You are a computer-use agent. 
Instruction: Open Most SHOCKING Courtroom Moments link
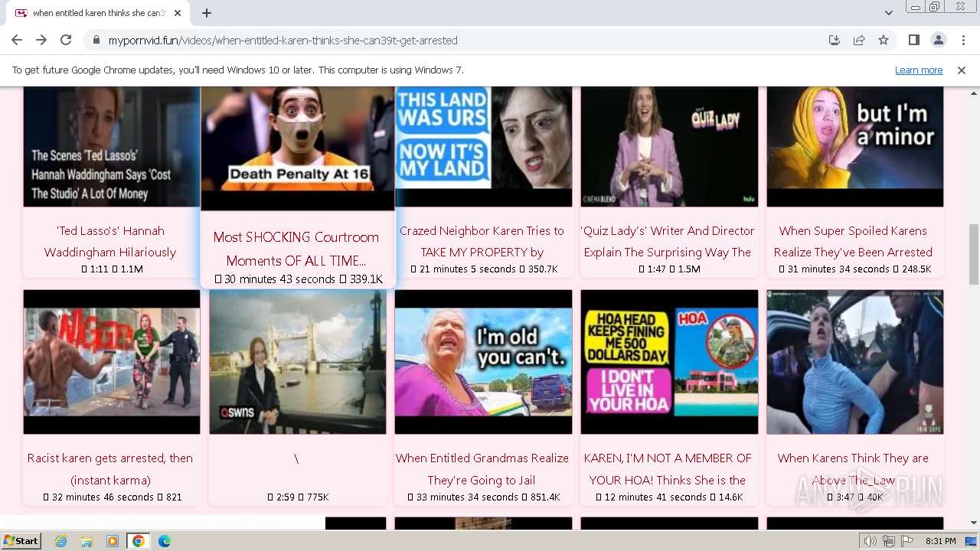(296, 249)
